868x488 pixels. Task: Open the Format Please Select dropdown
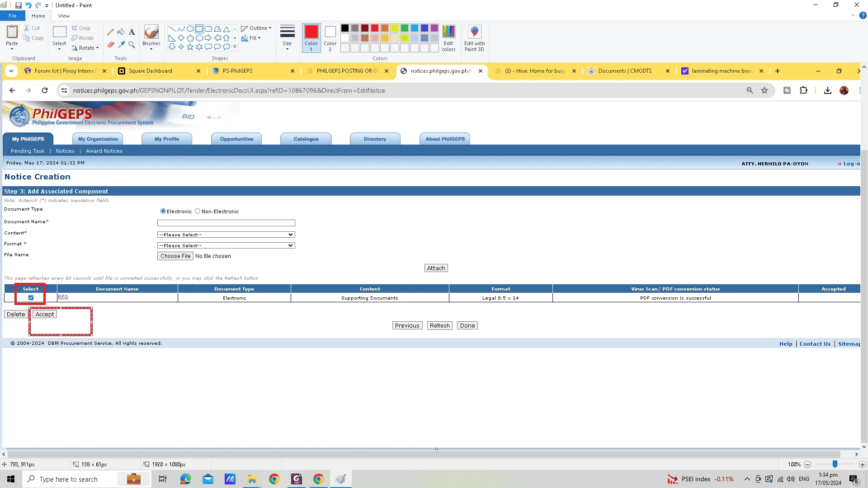226,245
